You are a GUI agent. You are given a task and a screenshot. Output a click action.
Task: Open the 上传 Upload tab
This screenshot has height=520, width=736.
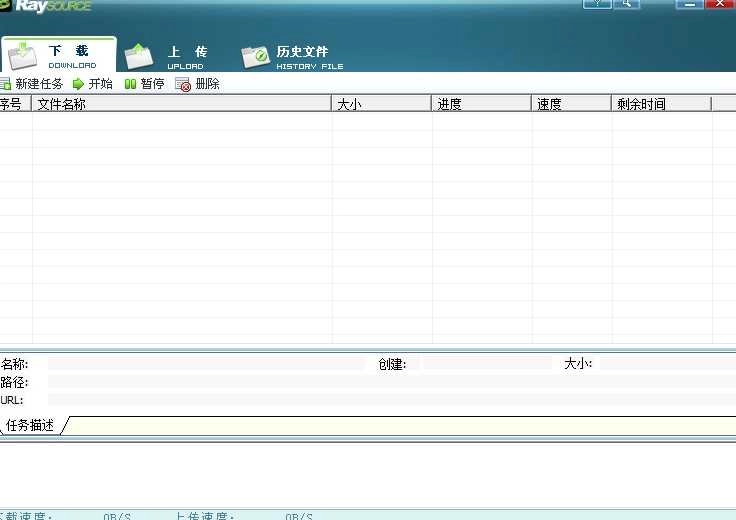pos(165,56)
